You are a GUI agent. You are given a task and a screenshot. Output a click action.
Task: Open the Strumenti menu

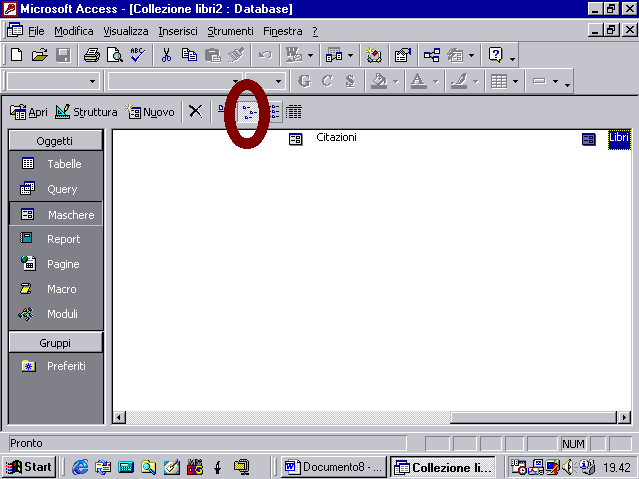pyautogui.click(x=230, y=31)
